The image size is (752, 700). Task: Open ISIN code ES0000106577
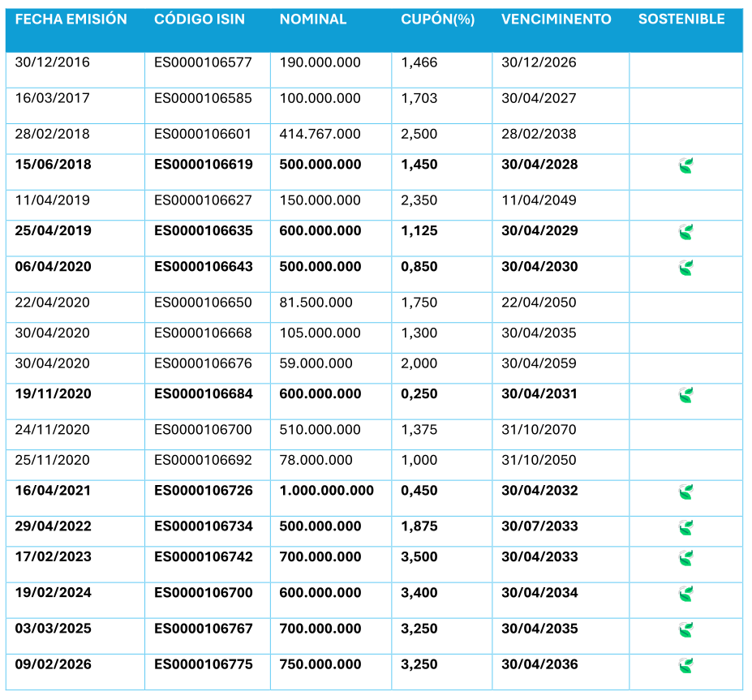[x=203, y=62]
